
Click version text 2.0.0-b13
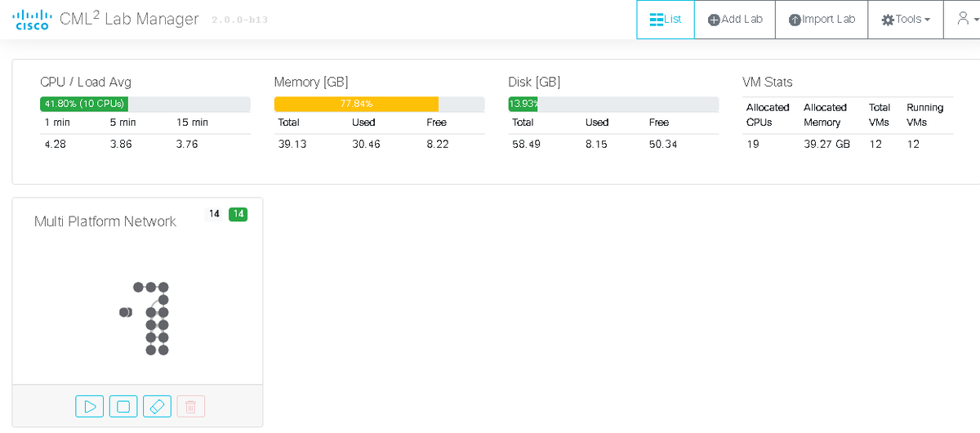point(239,20)
